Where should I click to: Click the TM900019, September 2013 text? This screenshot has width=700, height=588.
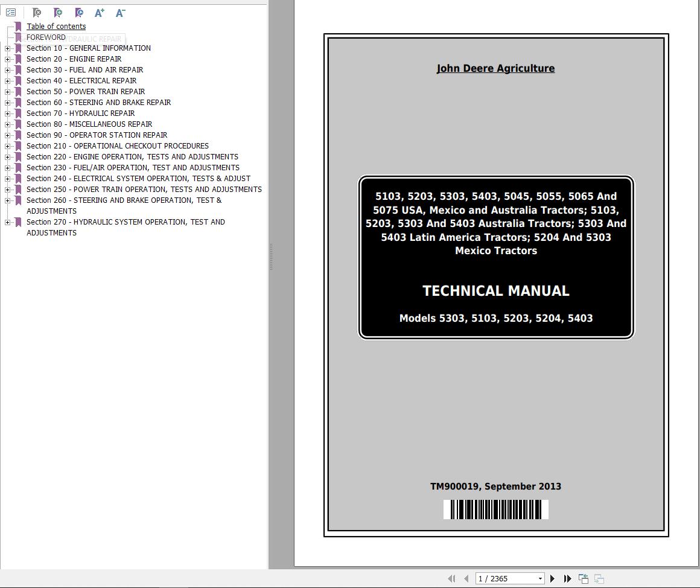495,486
